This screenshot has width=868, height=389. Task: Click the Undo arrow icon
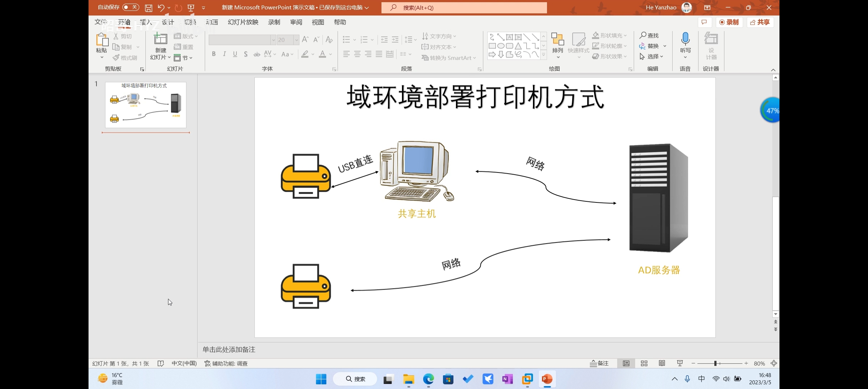pos(161,8)
